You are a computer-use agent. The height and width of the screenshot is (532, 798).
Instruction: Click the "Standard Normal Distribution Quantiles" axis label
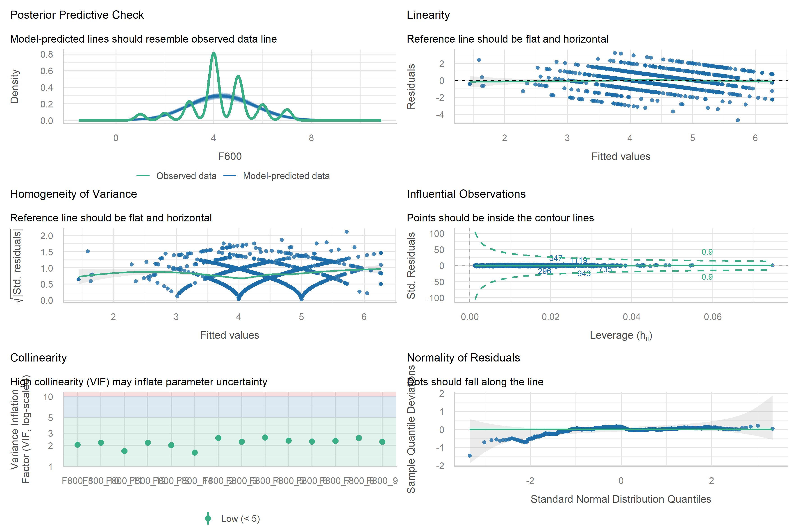(621, 499)
